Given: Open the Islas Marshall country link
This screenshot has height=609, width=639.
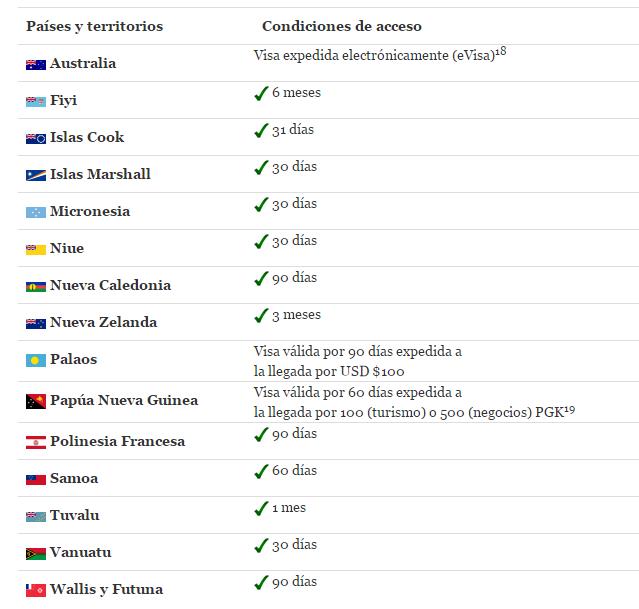Looking at the screenshot, I should (100, 174).
